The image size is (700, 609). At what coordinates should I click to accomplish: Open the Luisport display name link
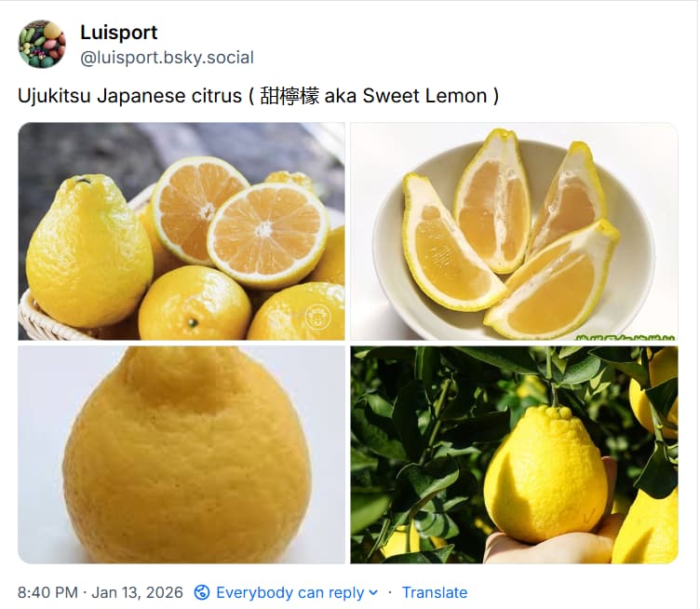pos(119,33)
